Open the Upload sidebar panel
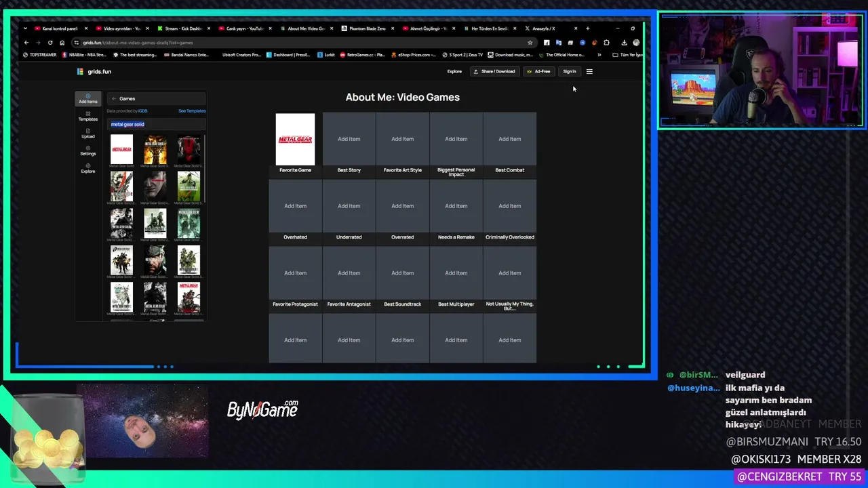Screen dimensions: 868x488 (88, 133)
